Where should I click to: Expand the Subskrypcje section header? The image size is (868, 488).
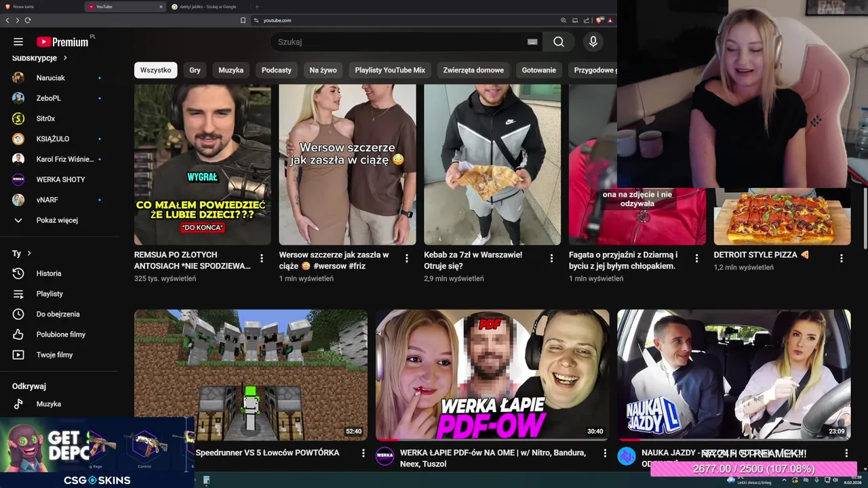[40, 58]
